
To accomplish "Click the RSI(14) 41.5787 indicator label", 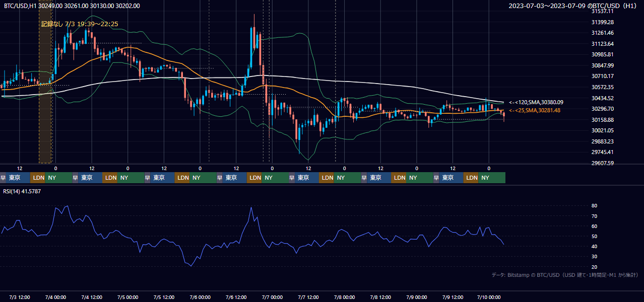I will pyautogui.click(x=22, y=191).
